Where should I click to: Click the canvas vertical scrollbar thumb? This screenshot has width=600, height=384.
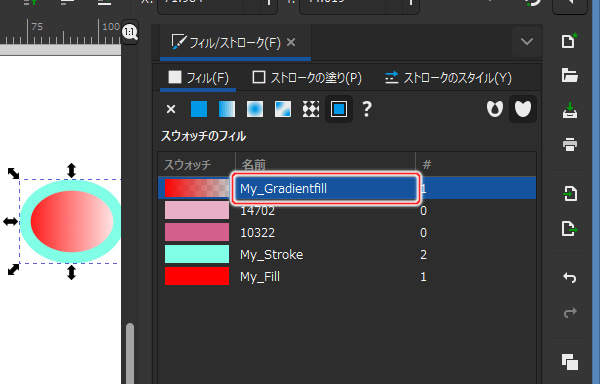[x=130, y=353]
